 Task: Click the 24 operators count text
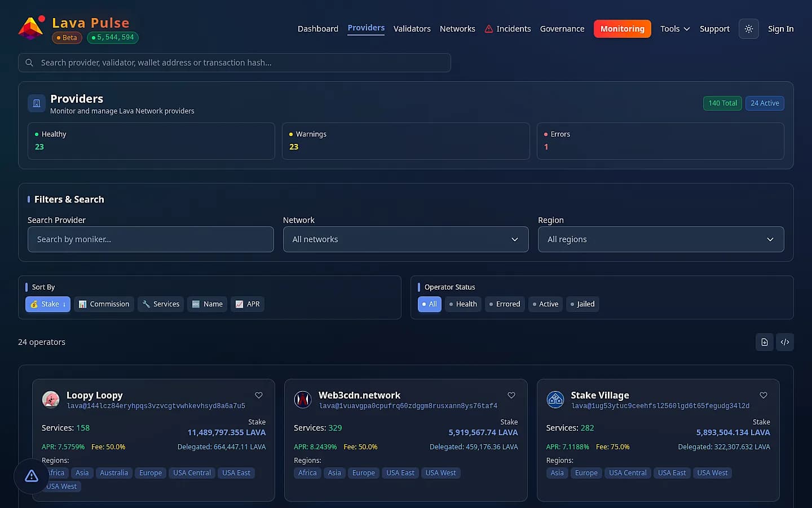42,342
